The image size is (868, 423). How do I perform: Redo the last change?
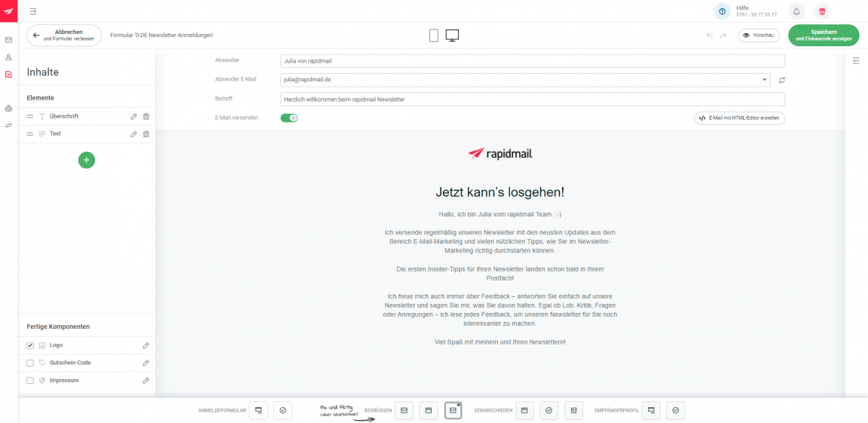point(723,35)
